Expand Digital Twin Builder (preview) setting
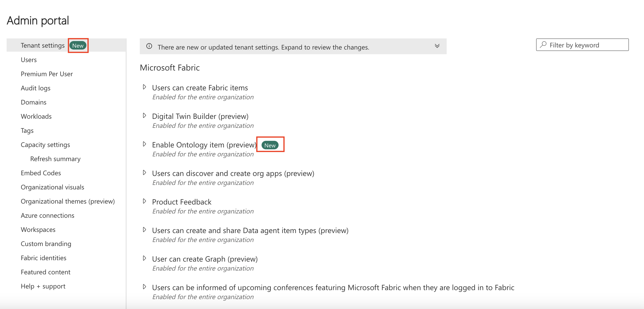The image size is (644, 309). [x=144, y=116]
